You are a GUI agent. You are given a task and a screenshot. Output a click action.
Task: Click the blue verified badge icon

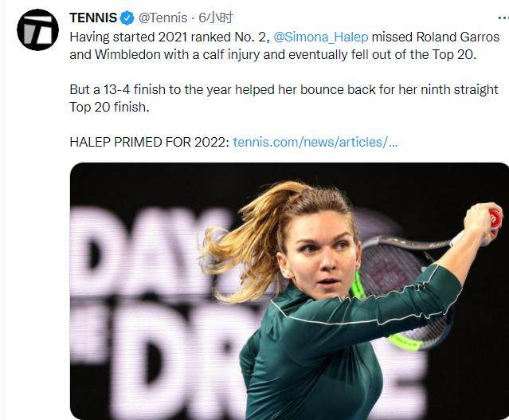click(x=126, y=18)
